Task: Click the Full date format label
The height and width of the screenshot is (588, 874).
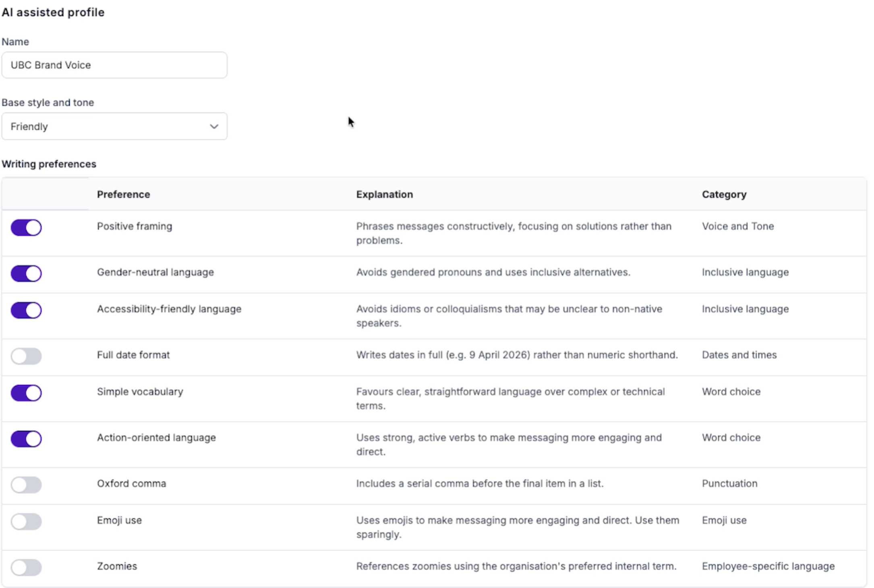Action: (133, 355)
